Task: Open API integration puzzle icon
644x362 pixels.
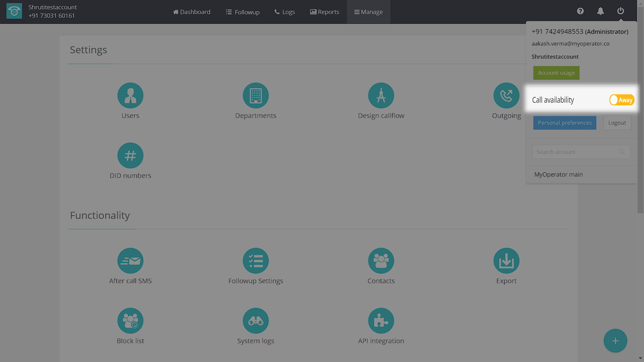Action: tap(381, 321)
